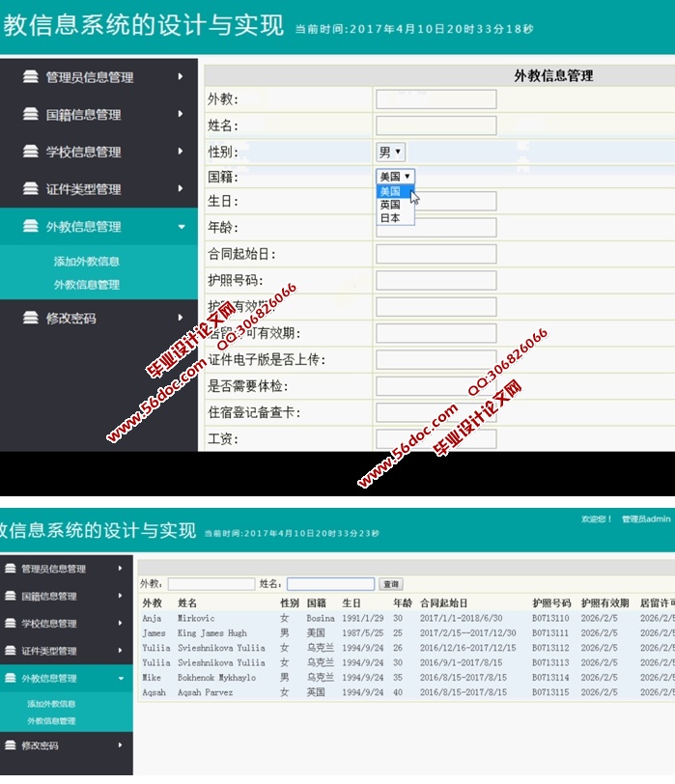
Task: Expand the 国籍信息管理 arrow in upper sidebar
Action: [181, 114]
